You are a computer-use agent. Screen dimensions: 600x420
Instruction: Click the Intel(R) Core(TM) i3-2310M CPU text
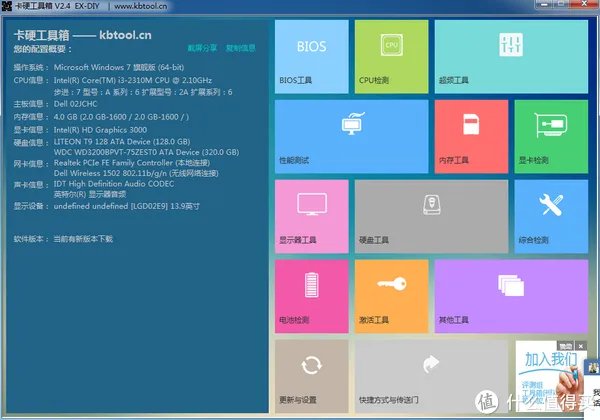pos(133,80)
